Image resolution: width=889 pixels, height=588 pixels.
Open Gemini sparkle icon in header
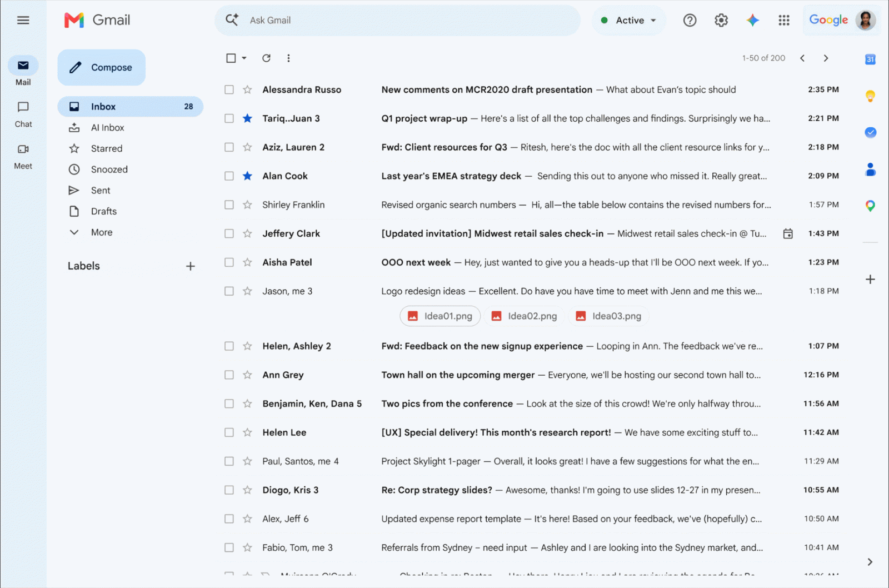[752, 21]
